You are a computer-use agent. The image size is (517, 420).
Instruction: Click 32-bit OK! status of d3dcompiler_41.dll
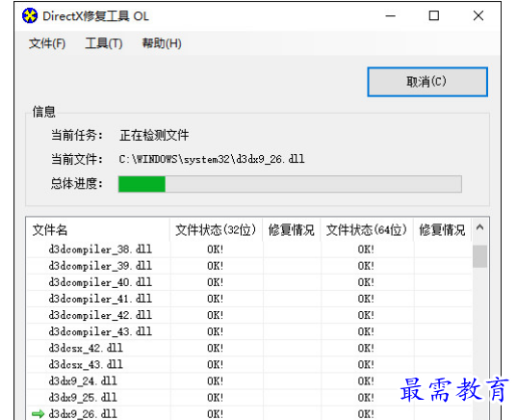pyautogui.click(x=216, y=299)
